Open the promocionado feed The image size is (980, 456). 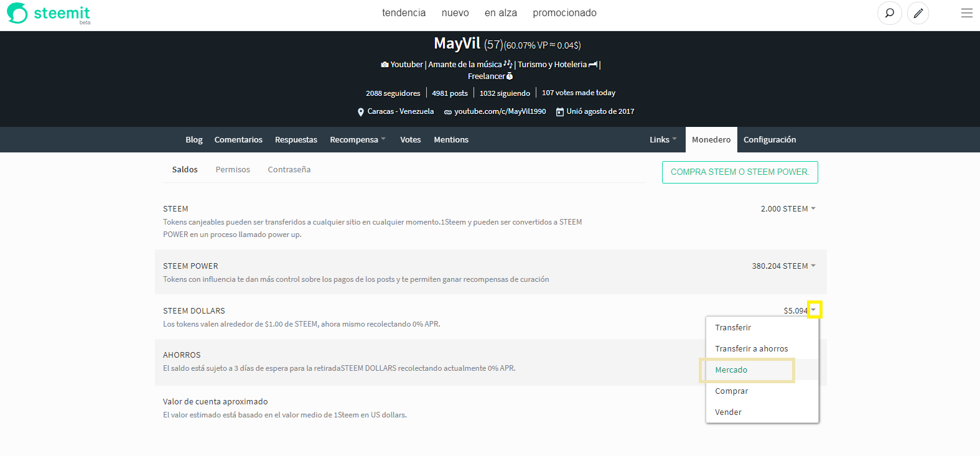coord(564,13)
